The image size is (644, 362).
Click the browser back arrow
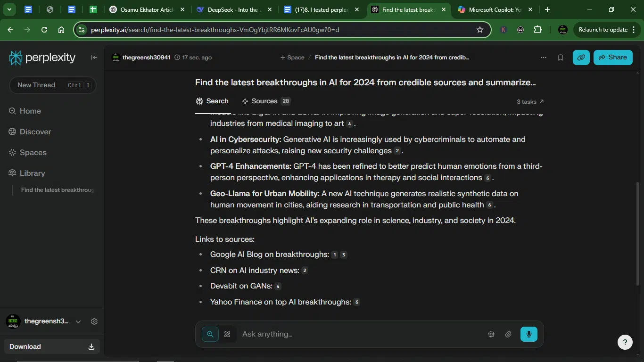(10, 30)
